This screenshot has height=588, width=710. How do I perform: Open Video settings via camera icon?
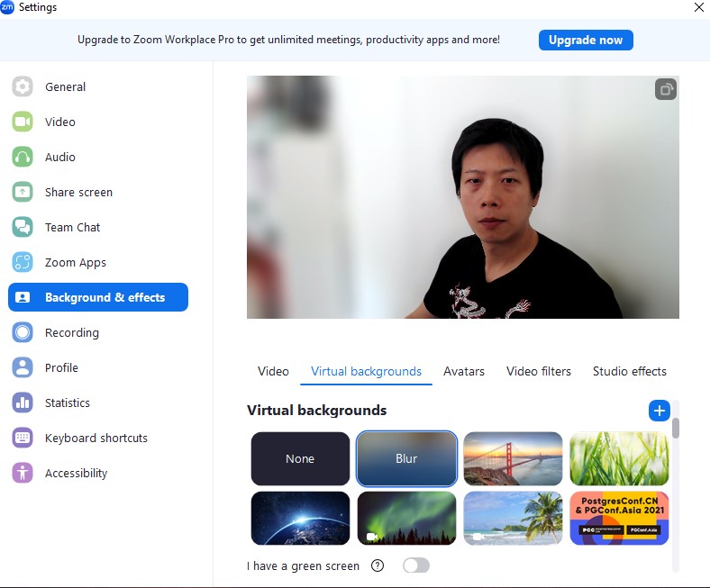click(23, 122)
